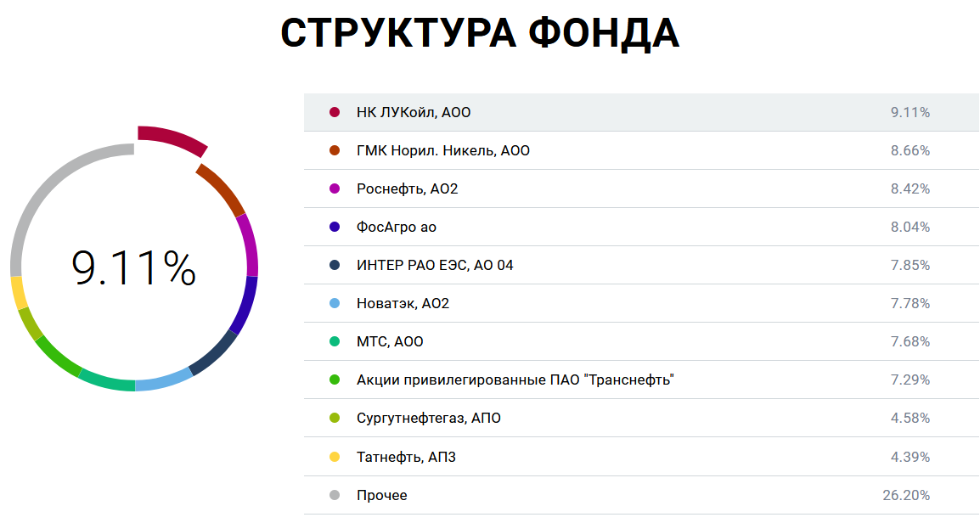The height and width of the screenshot is (523, 980).
Task: Click indigo color dot beside ФосАгро
Action: (x=335, y=227)
